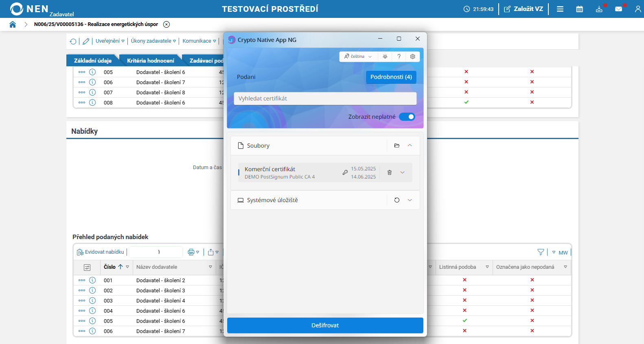
Task: Close the N006/25/V00005136 breadcrumb tab
Action: pos(166,24)
